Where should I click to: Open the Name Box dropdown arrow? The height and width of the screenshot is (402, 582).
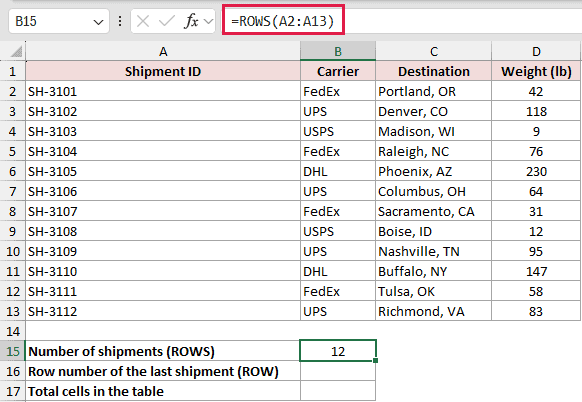click(x=98, y=22)
